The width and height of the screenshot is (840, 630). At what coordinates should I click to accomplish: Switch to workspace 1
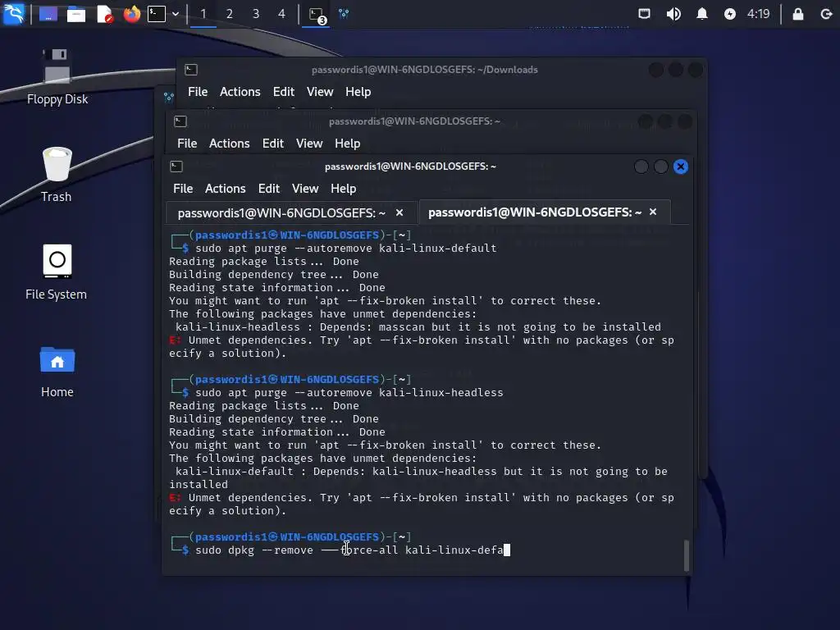pos(203,14)
